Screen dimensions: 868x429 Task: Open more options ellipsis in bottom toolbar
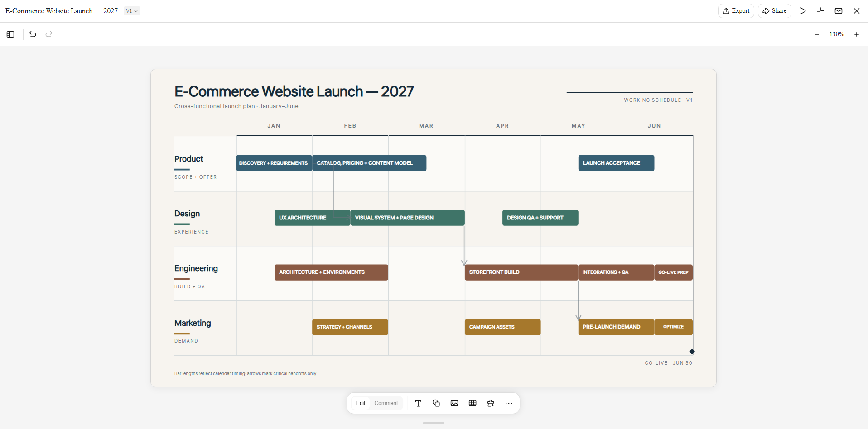coord(509,403)
